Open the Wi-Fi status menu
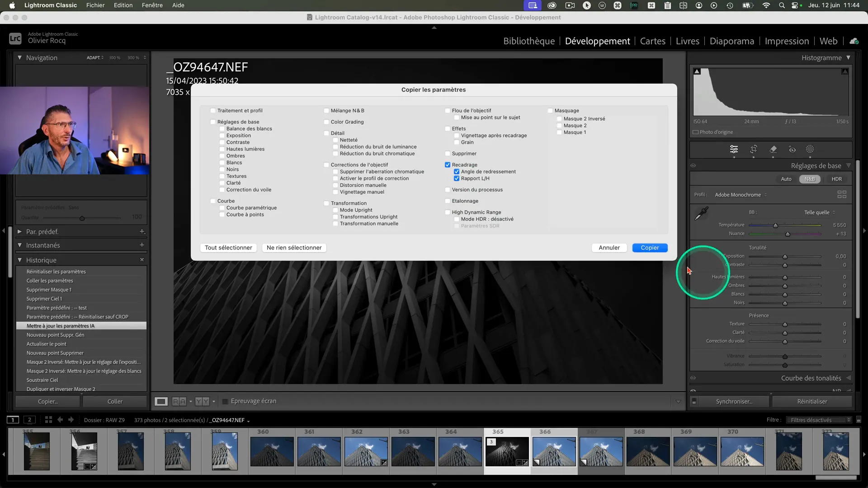Screen dimensions: 868x488 766,5
